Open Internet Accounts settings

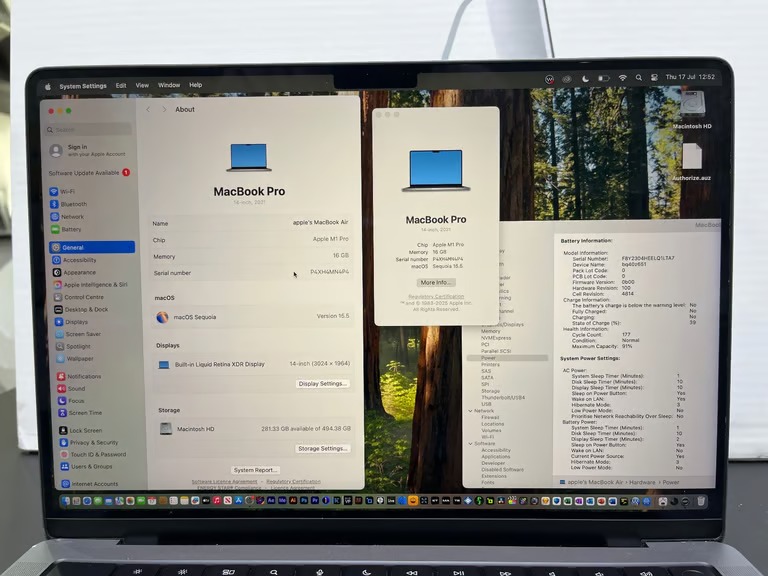click(x=90, y=484)
